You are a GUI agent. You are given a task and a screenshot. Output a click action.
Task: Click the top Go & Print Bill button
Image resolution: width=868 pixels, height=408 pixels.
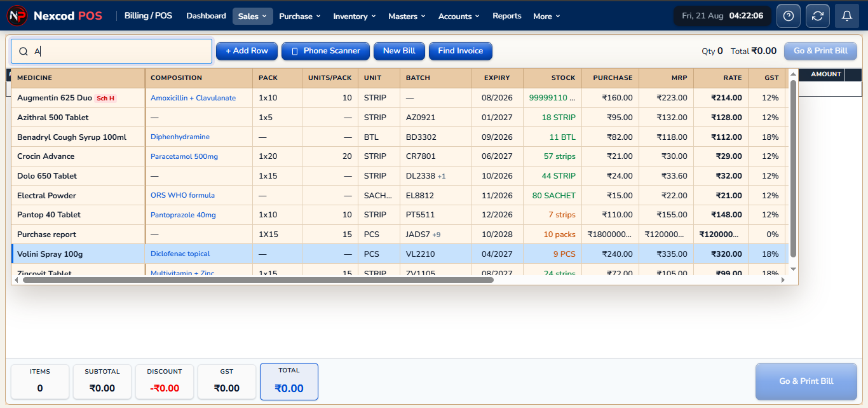(x=820, y=51)
